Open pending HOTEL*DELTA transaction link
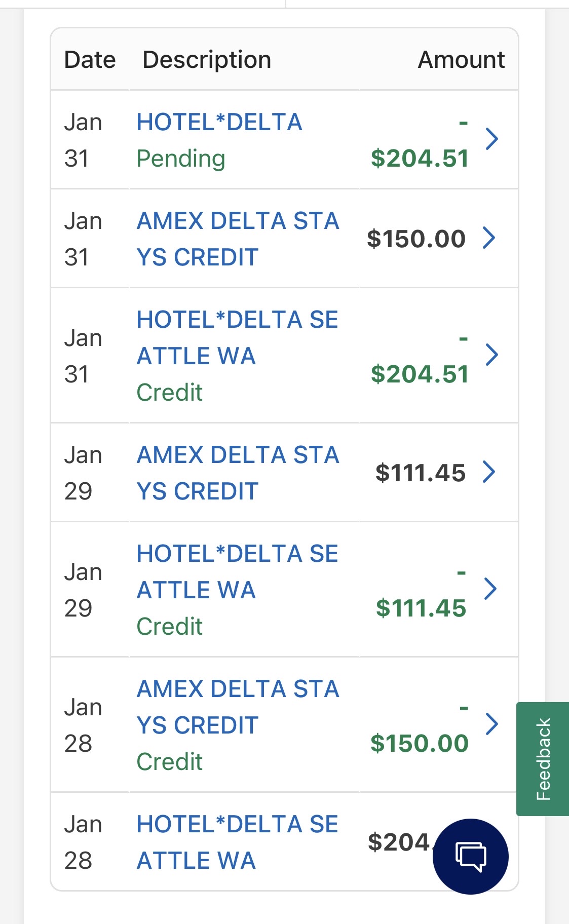The image size is (569, 924). pyautogui.click(x=219, y=123)
